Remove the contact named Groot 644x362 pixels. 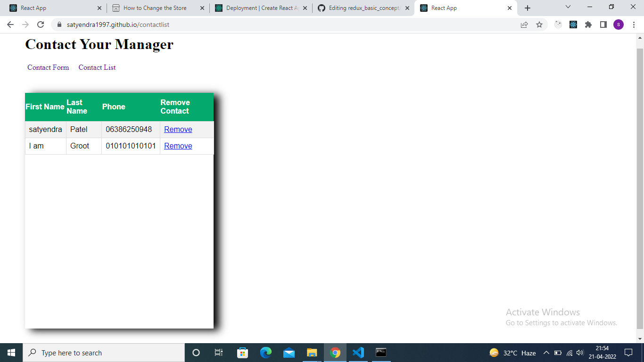click(178, 146)
